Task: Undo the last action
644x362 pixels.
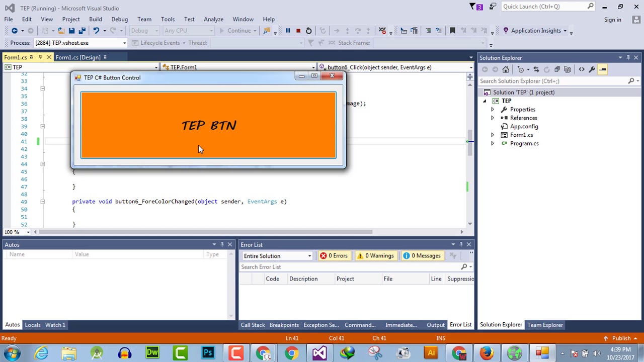Action: (x=96, y=31)
